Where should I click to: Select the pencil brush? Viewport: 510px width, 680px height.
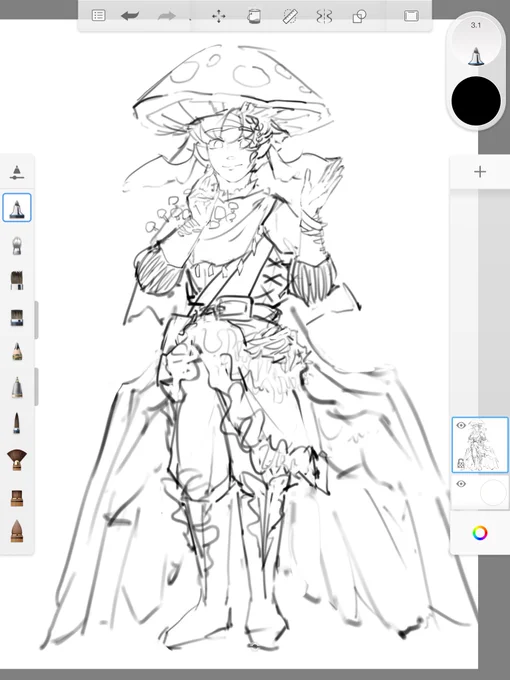[x=16, y=352]
